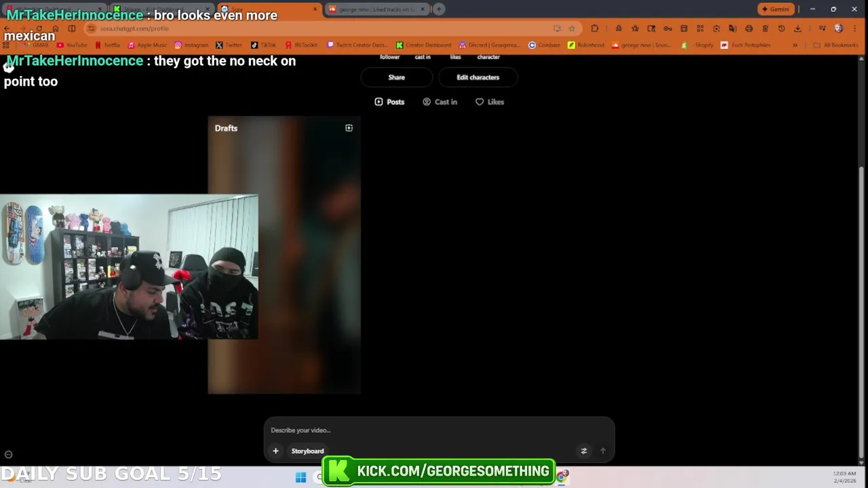Open the media control playlist icon
Image resolution: width=868 pixels, height=488 pixels.
click(822, 28)
